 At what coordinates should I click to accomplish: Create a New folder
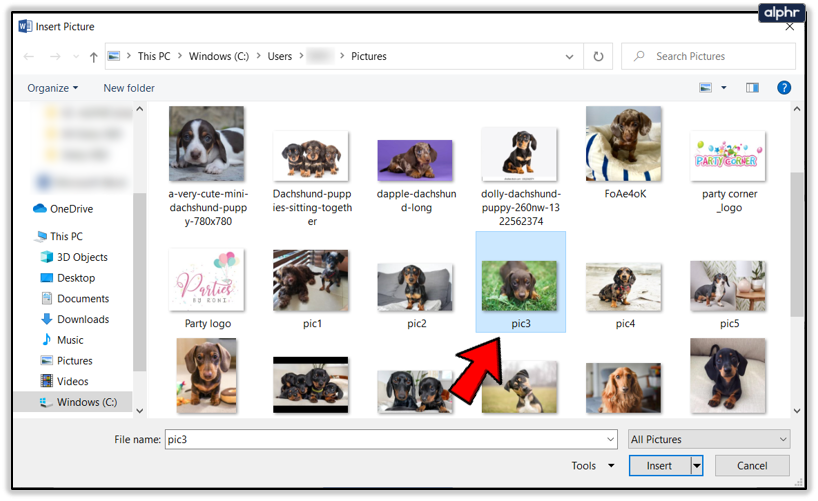point(129,88)
